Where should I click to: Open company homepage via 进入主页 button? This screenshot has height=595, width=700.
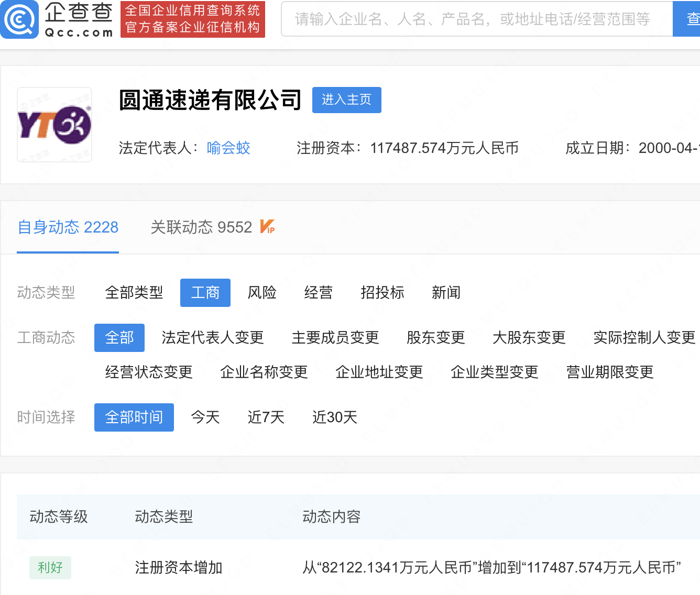(x=346, y=100)
